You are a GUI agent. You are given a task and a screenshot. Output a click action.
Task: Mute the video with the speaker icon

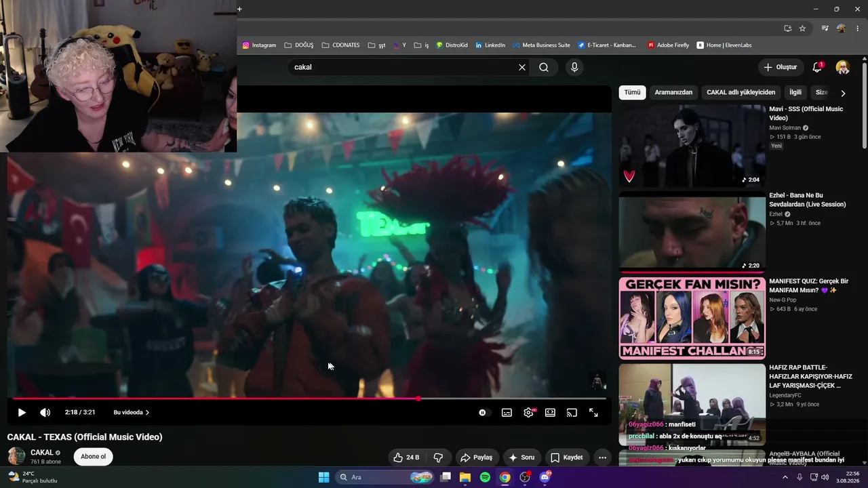(45, 412)
